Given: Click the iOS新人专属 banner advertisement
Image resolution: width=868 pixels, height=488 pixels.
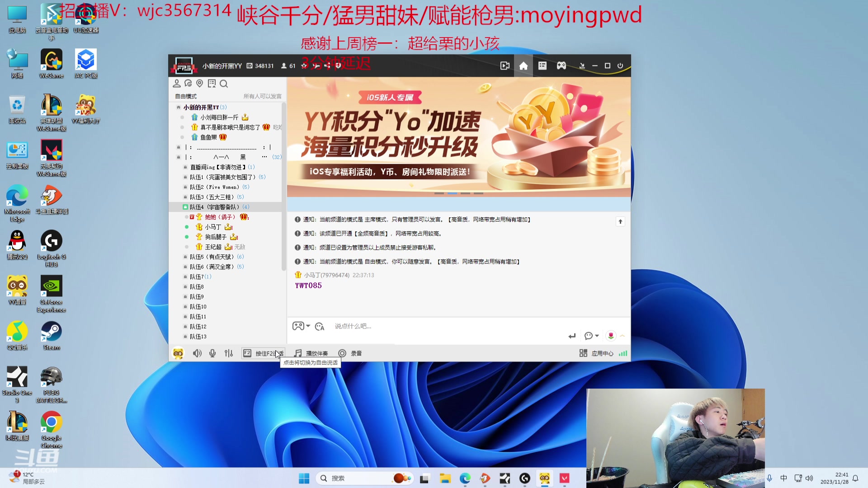Looking at the screenshot, I should tap(458, 137).
